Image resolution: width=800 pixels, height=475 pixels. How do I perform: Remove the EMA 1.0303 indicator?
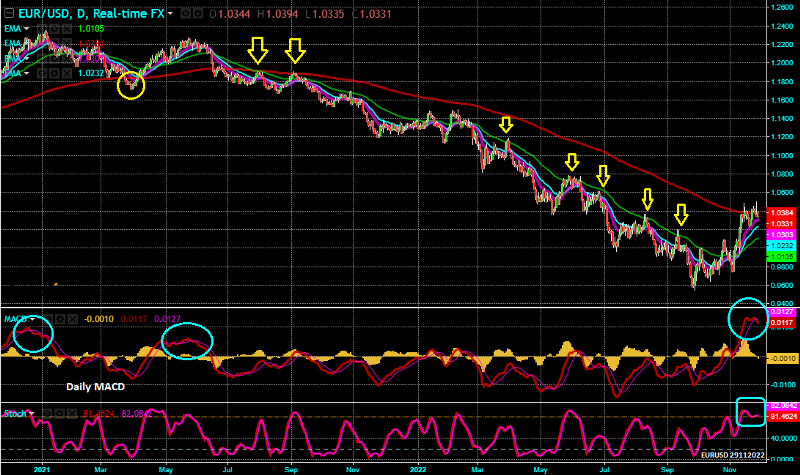pyautogui.click(x=66, y=59)
